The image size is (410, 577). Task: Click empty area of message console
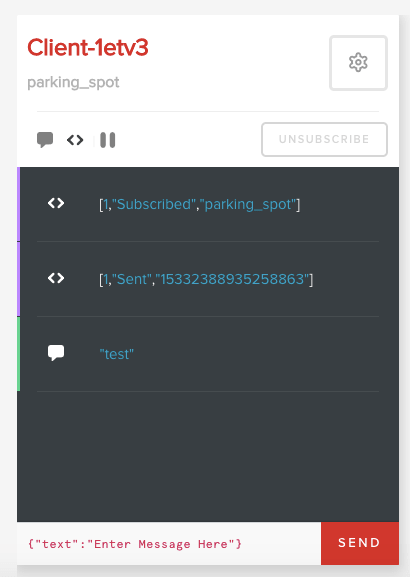pyautogui.click(x=208, y=456)
